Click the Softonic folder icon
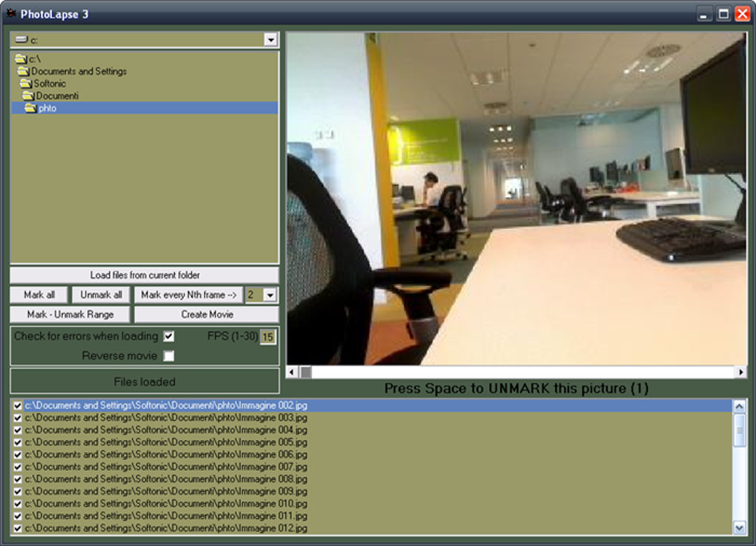 click(x=25, y=84)
